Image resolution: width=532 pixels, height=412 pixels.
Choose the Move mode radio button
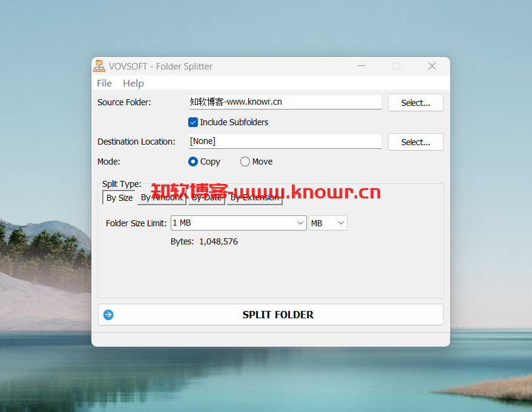pos(245,162)
